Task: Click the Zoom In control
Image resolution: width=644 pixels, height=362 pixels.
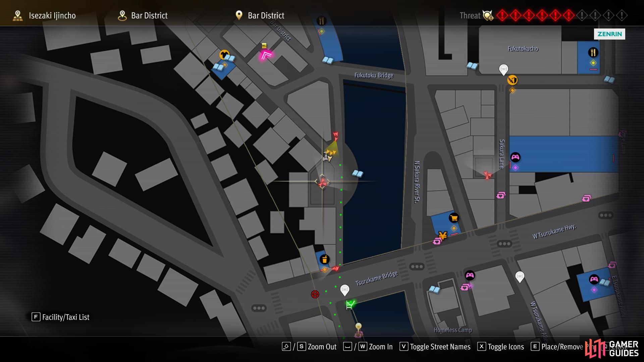Action: pos(368,347)
